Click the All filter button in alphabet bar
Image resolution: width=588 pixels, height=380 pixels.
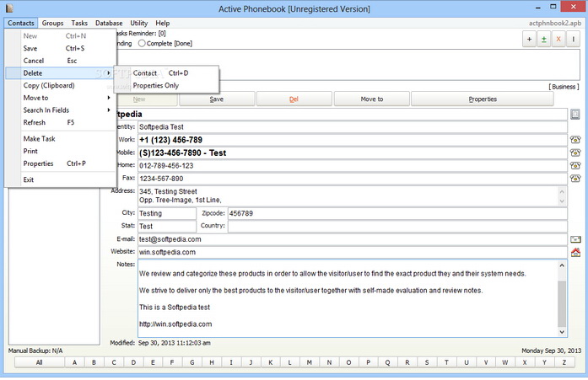(x=39, y=362)
